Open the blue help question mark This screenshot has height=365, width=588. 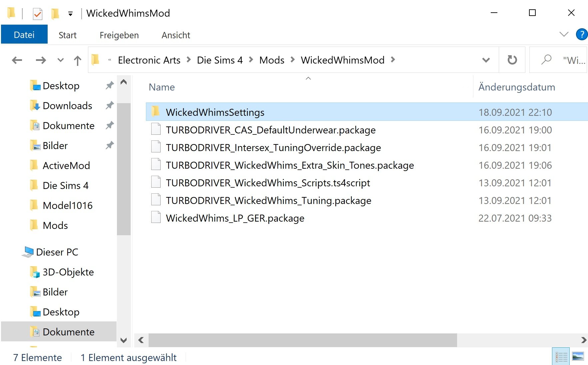(582, 34)
